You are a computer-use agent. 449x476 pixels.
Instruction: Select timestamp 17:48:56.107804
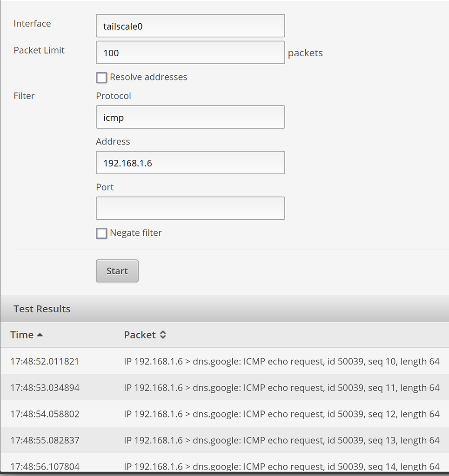pos(45,467)
